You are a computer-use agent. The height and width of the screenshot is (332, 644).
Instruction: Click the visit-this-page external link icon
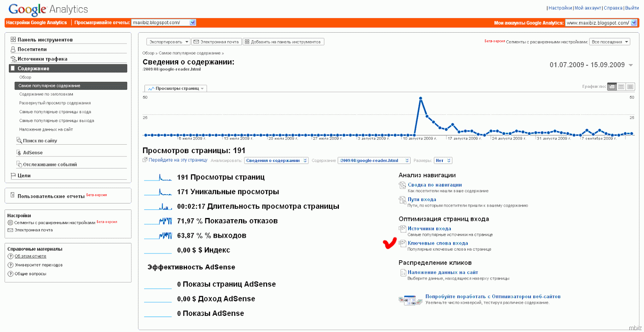[145, 160]
